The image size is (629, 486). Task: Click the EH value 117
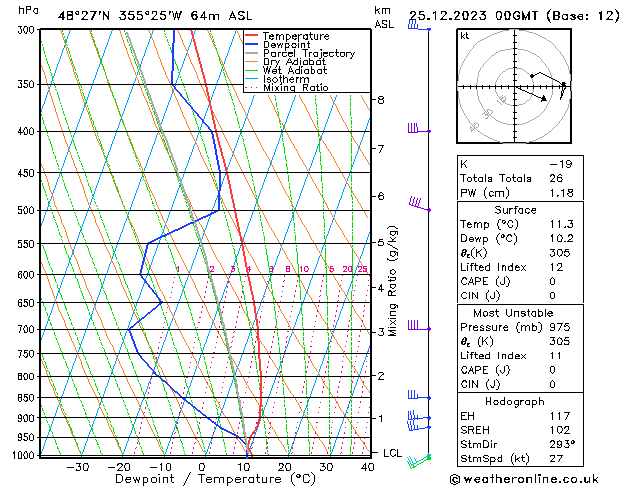560,416
